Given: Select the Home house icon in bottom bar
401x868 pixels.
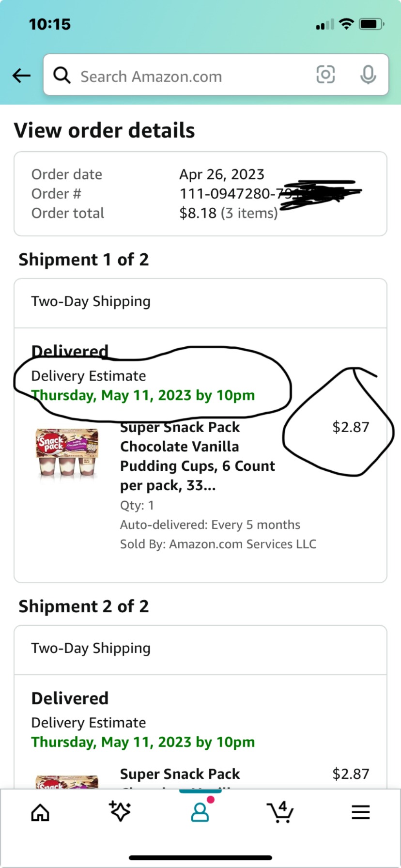Looking at the screenshot, I should point(40,812).
